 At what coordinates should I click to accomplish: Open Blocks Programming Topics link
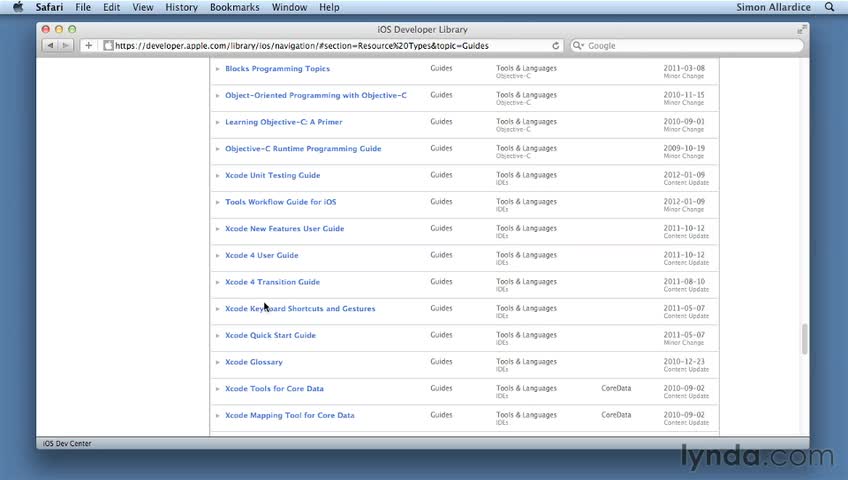277,69
